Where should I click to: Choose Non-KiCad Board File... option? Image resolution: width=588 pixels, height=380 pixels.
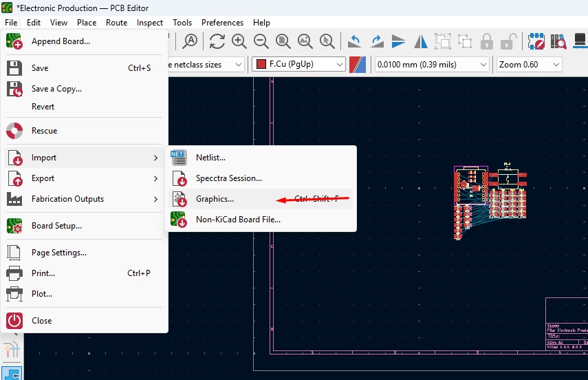point(261,220)
